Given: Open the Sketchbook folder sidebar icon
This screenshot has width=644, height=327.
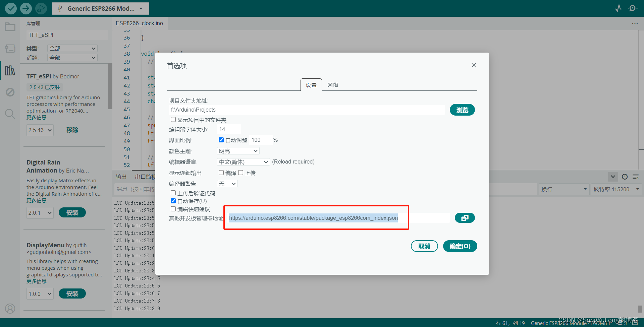Looking at the screenshot, I should 10,27.
